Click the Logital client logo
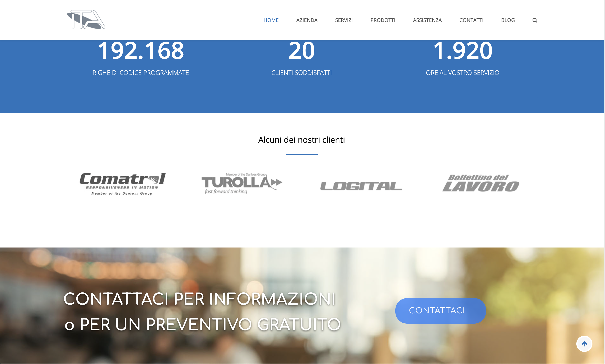 [x=361, y=186]
